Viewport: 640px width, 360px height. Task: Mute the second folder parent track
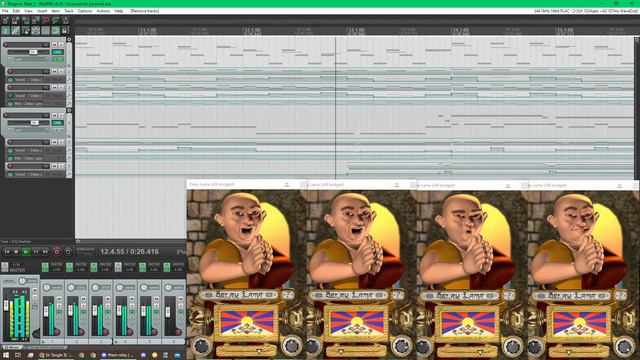coord(54,116)
